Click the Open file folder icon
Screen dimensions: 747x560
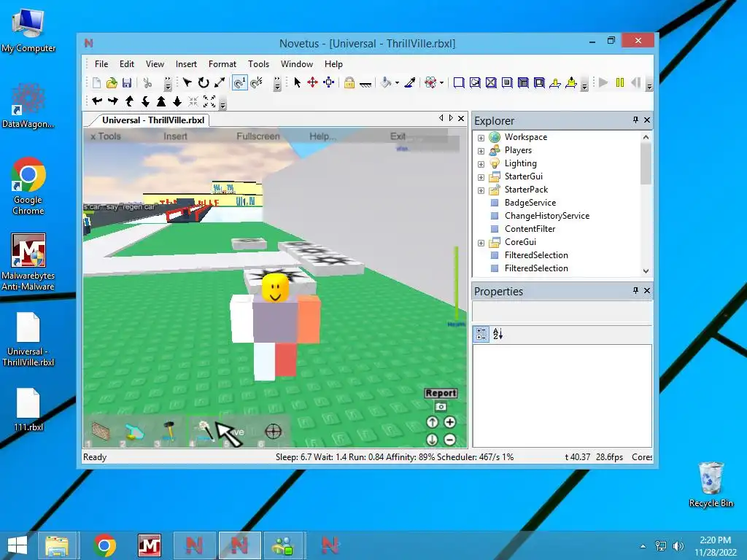(x=112, y=83)
